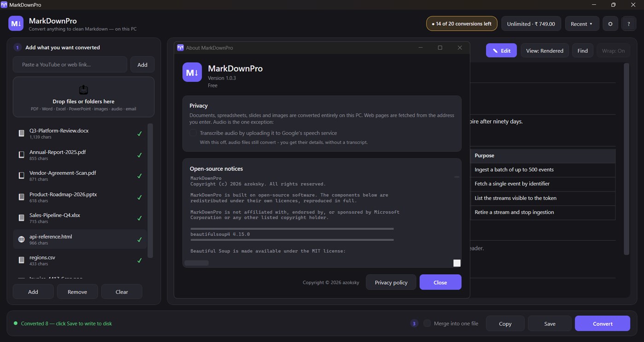This screenshot has width=644, height=342.
Task: Click the small app icon in the About title bar
Action: click(x=180, y=48)
